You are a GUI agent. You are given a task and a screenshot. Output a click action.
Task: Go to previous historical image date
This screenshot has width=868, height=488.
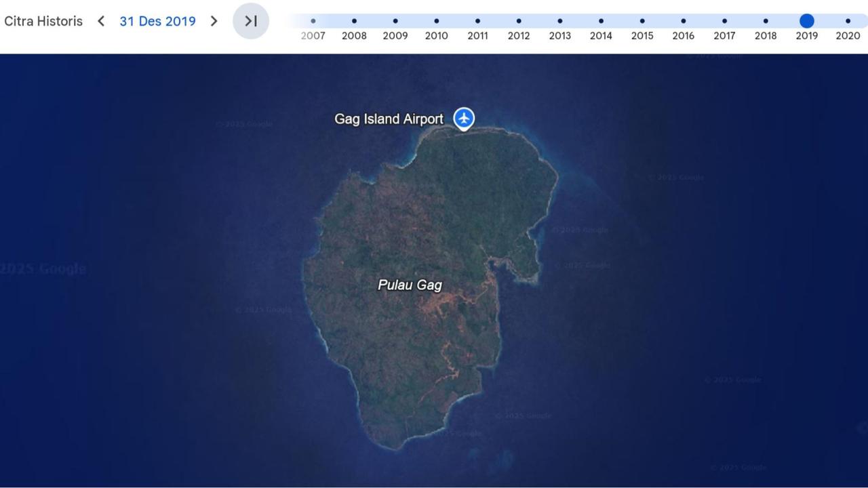(x=101, y=21)
